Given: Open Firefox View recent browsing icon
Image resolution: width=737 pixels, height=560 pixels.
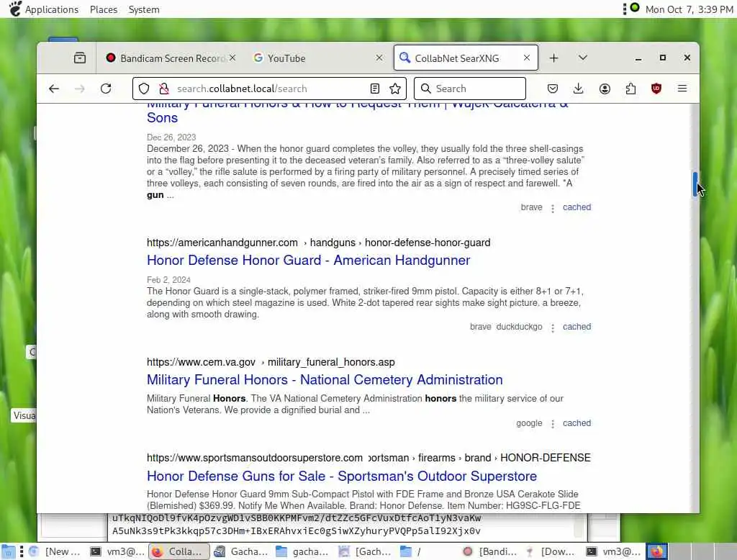Looking at the screenshot, I should (x=80, y=58).
